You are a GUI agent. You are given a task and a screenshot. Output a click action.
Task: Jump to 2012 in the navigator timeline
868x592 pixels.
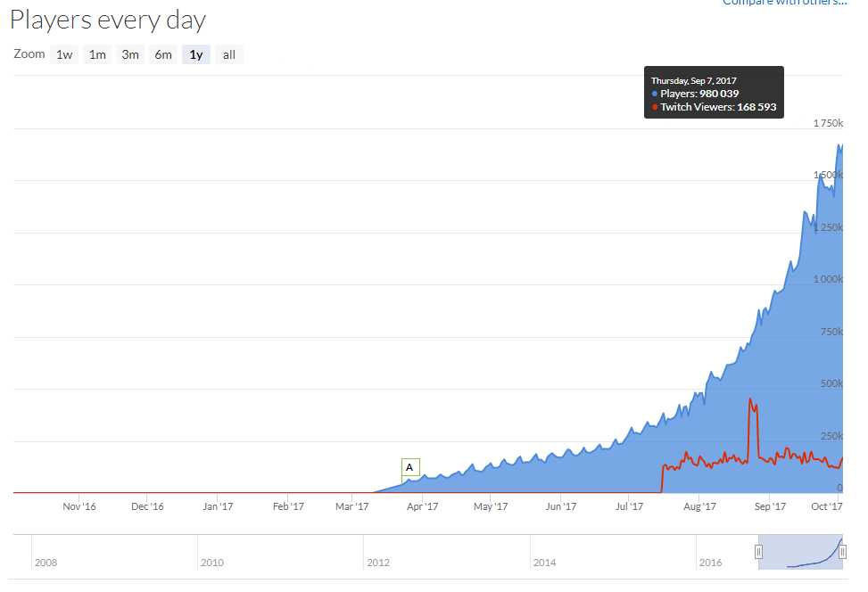377,563
